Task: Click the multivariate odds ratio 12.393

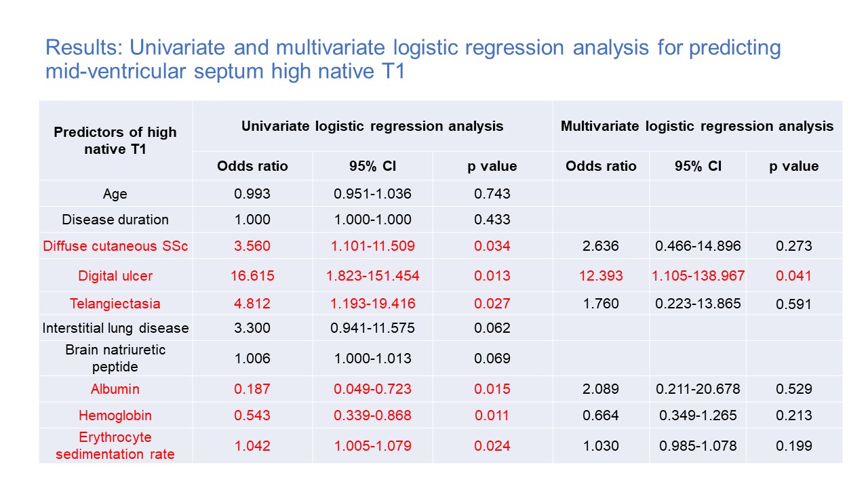Action: click(601, 276)
